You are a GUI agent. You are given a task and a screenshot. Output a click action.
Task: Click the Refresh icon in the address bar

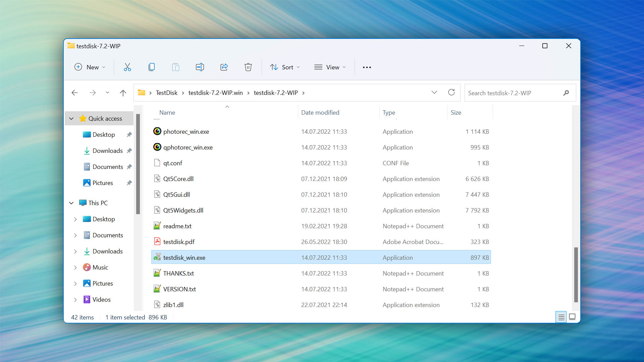pyautogui.click(x=451, y=93)
